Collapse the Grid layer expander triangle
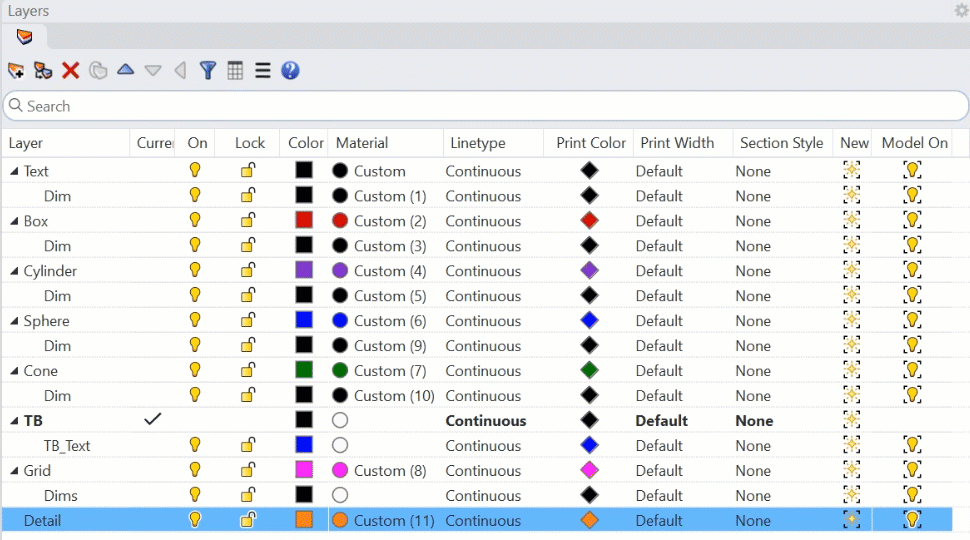 pyautogui.click(x=14, y=471)
